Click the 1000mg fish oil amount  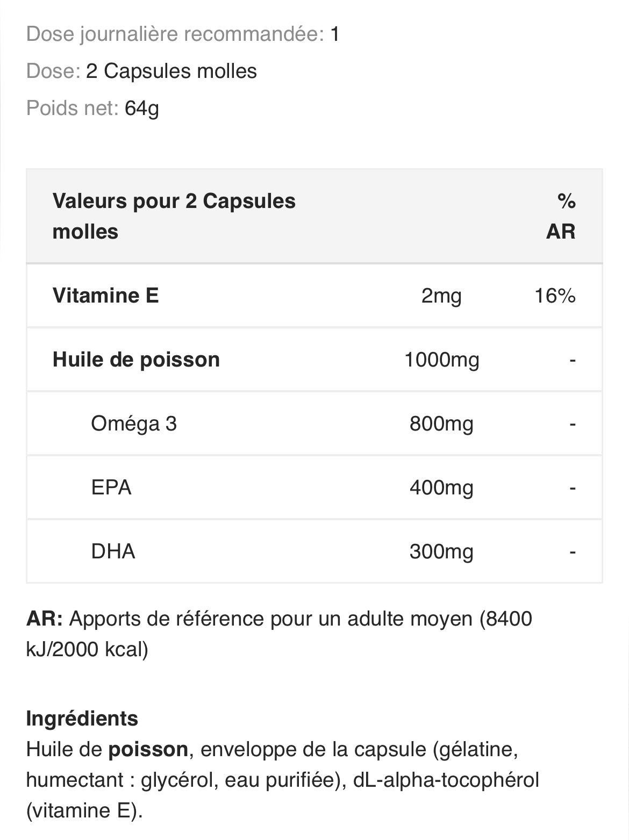tap(441, 360)
